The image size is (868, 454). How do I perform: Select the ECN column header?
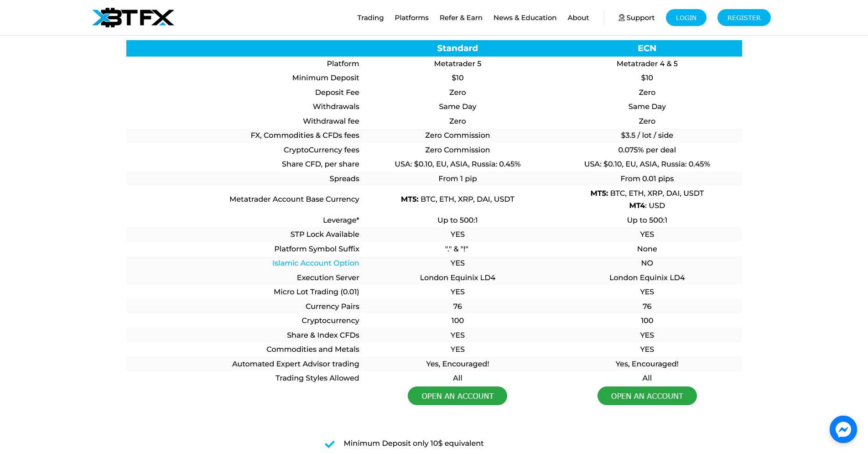tap(647, 48)
